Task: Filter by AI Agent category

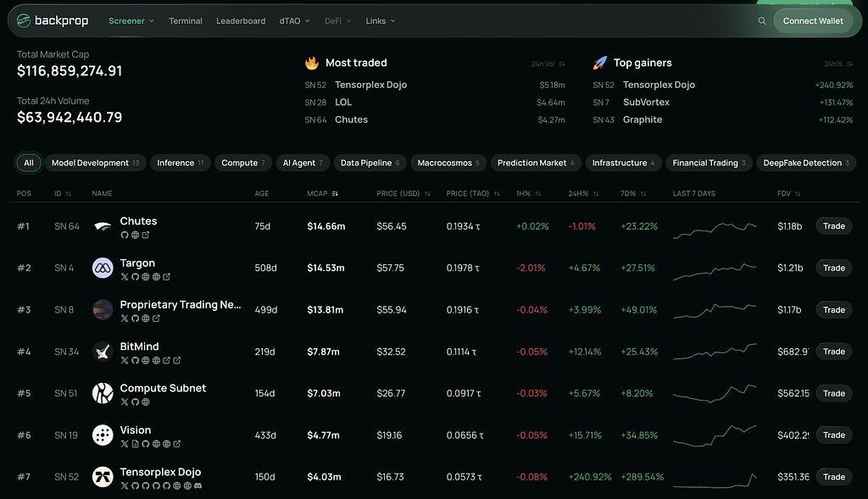Action: point(303,163)
